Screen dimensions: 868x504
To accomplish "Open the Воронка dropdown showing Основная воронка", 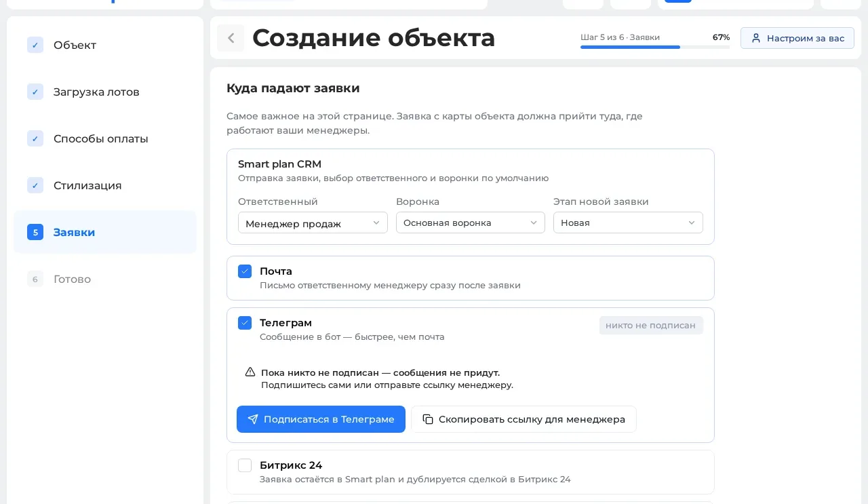I will (x=471, y=222).
